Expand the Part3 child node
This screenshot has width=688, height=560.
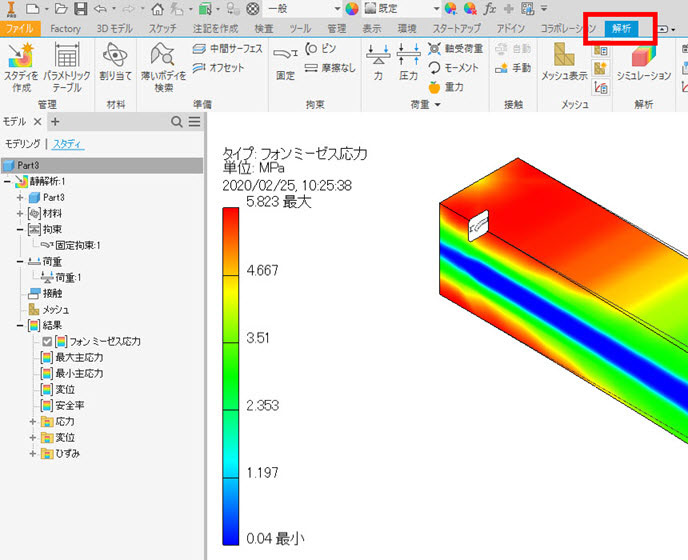20,197
